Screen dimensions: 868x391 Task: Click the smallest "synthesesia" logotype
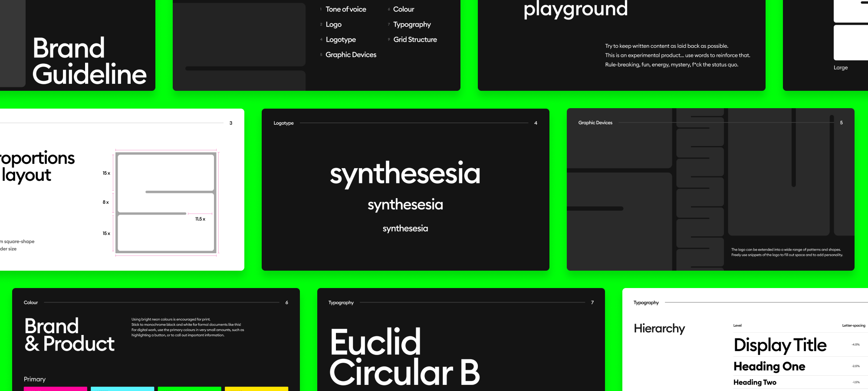click(405, 229)
